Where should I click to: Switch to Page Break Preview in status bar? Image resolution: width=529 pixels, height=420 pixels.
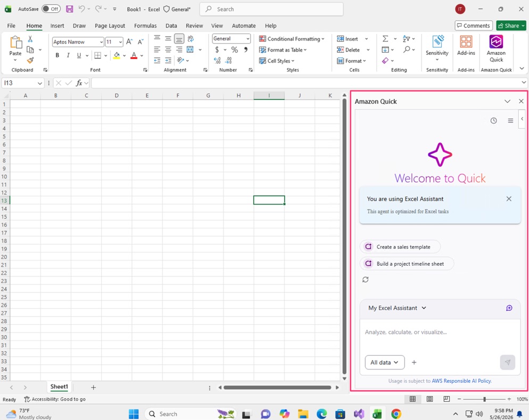click(x=447, y=399)
